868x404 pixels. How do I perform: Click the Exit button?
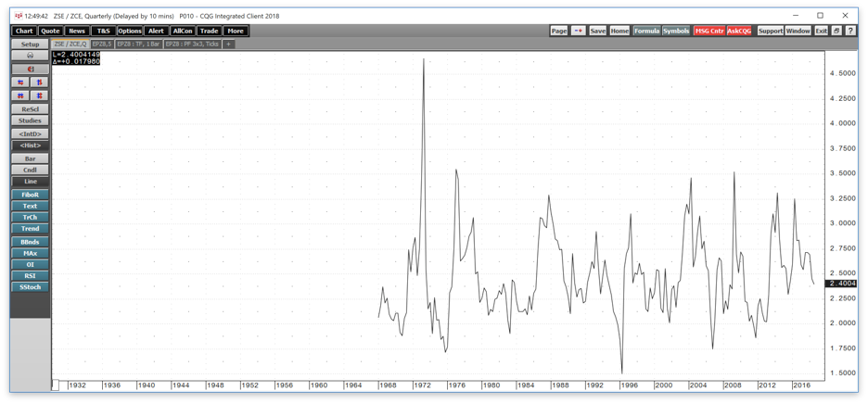(821, 31)
